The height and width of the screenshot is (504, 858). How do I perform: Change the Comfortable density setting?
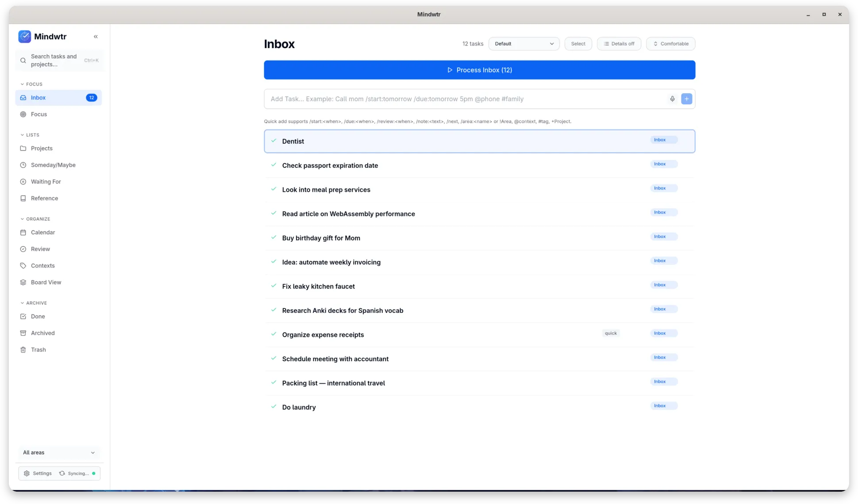[670, 44]
